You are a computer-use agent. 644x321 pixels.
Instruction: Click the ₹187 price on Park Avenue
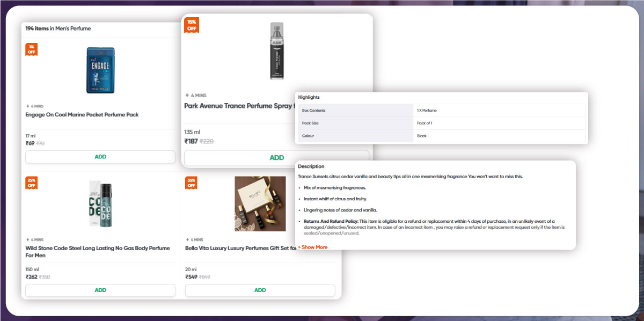tap(191, 142)
